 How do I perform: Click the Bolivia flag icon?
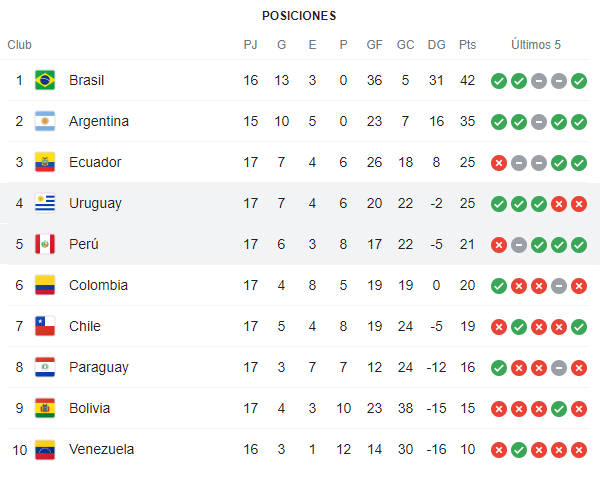pyautogui.click(x=45, y=408)
